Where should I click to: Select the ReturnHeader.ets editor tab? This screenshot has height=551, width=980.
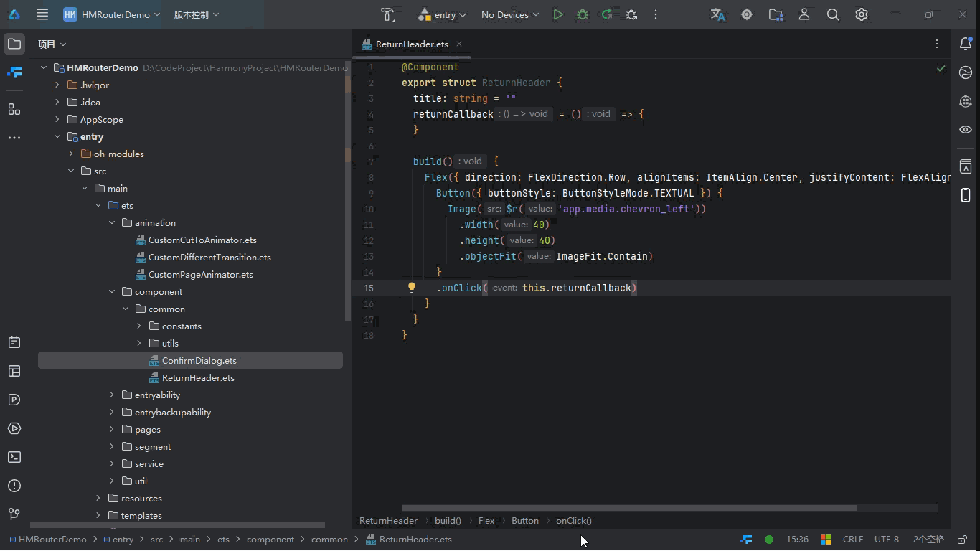[411, 44]
